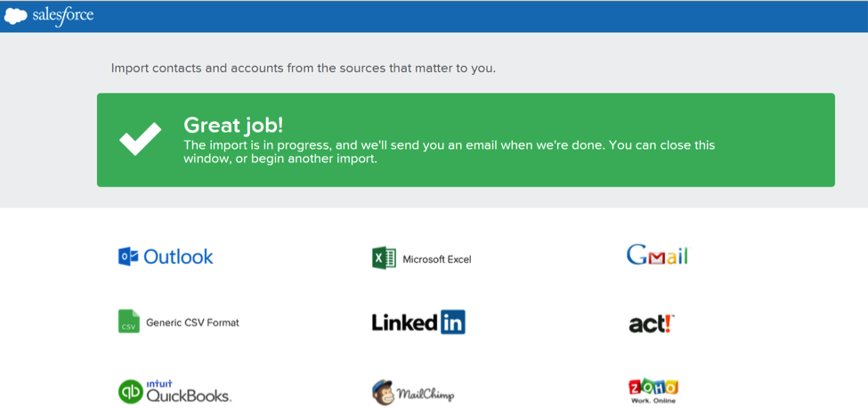Image resolution: width=868 pixels, height=409 pixels.
Task: Click the white checkmark in banner
Action: click(140, 139)
